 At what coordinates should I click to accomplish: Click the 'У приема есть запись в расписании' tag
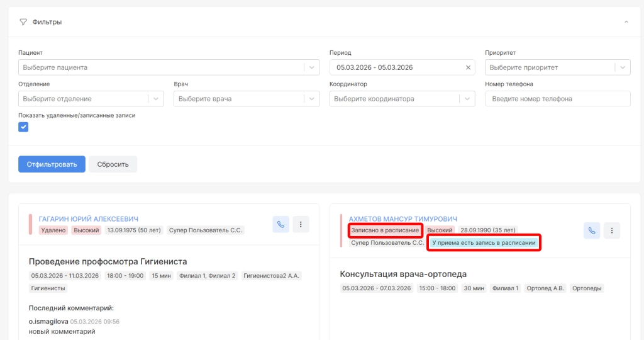pos(484,243)
